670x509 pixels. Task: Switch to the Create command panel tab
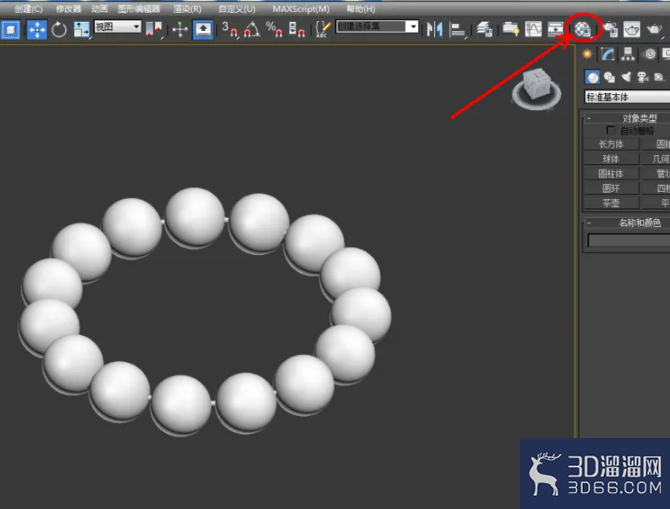(588, 54)
